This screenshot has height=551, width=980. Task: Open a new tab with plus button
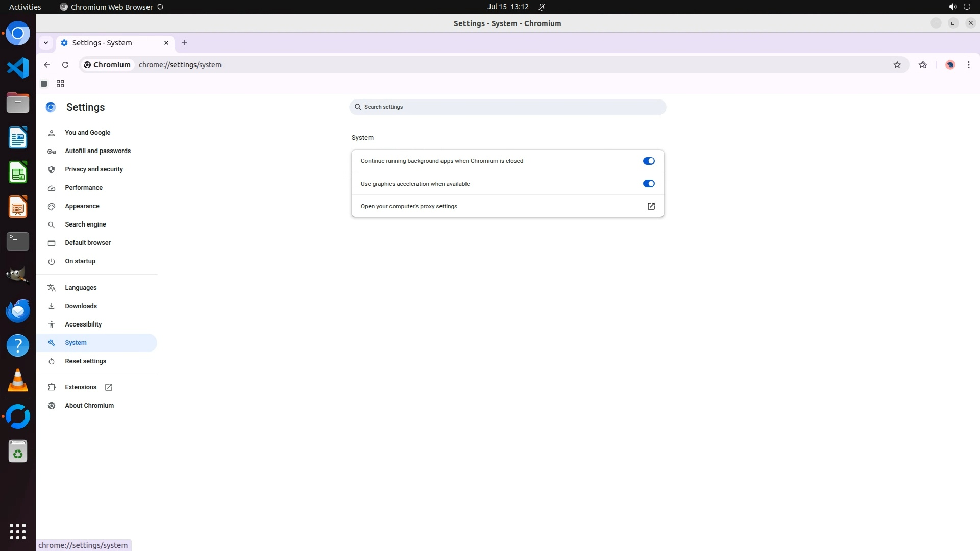185,43
